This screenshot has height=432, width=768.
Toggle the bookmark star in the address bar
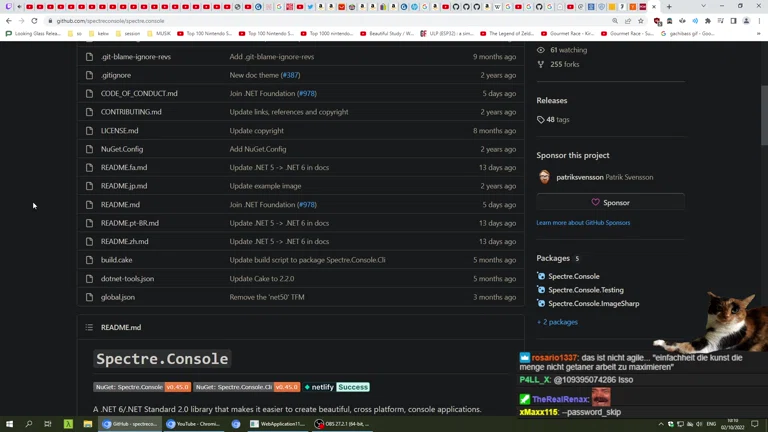click(x=641, y=21)
